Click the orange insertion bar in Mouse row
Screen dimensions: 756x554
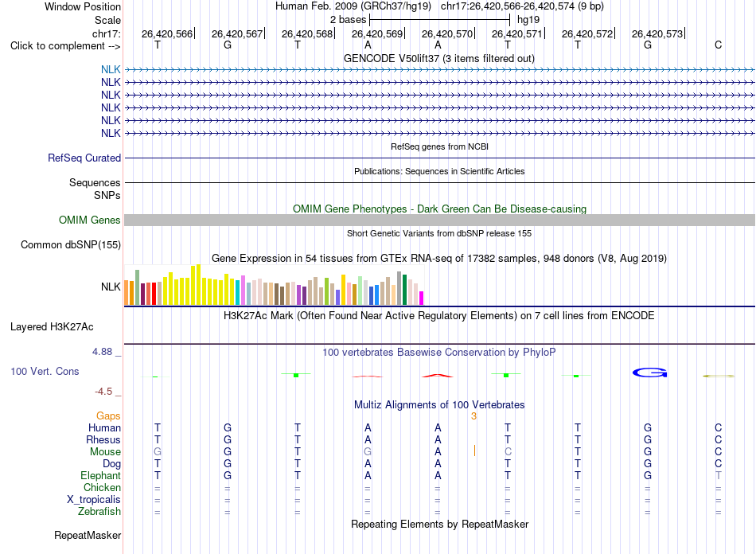pyautogui.click(x=474, y=451)
